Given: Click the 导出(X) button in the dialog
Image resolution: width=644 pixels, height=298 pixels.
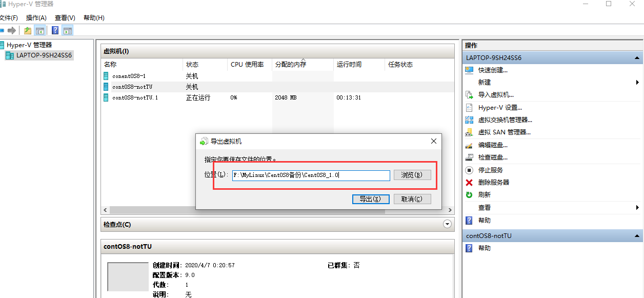Looking at the screenshot, I should tap(371, 199).
